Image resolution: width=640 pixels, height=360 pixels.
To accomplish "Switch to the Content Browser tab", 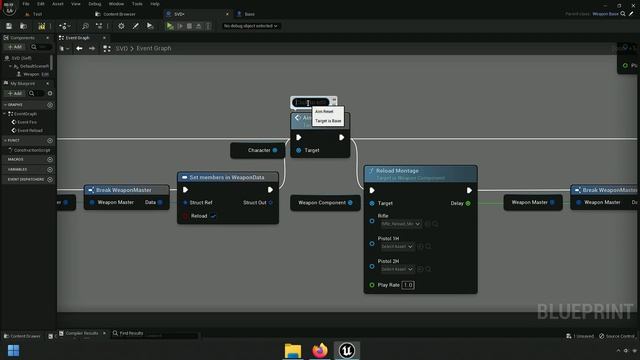I will click(x=119, y=14).
